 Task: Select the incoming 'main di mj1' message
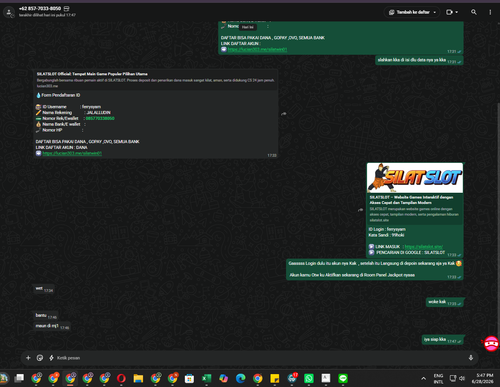[x=52, y=326]
